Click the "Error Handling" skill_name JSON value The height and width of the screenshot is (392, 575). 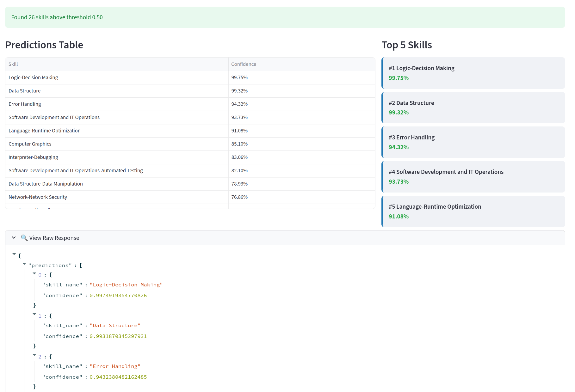[115, 366]
